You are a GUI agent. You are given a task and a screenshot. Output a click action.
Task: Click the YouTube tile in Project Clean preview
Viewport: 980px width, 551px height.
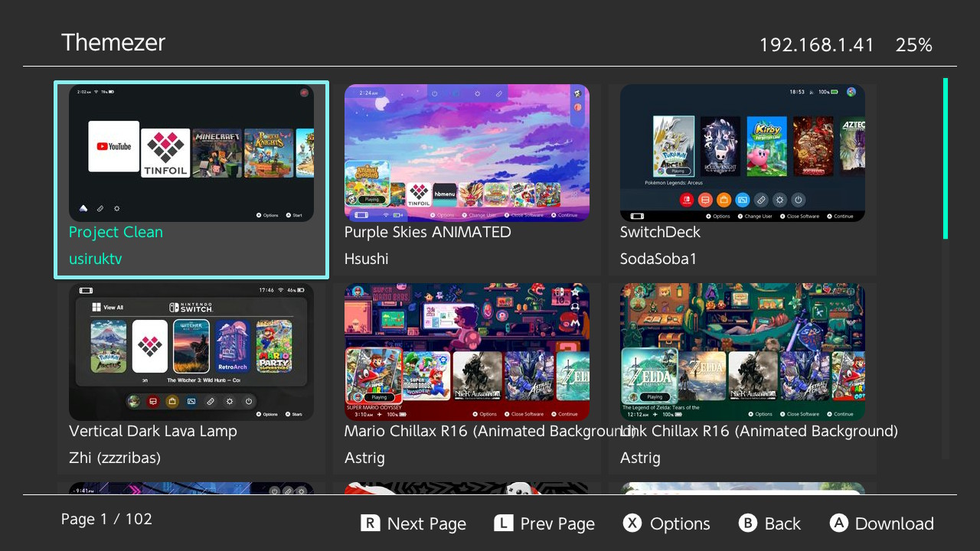(x=114, y=146)
